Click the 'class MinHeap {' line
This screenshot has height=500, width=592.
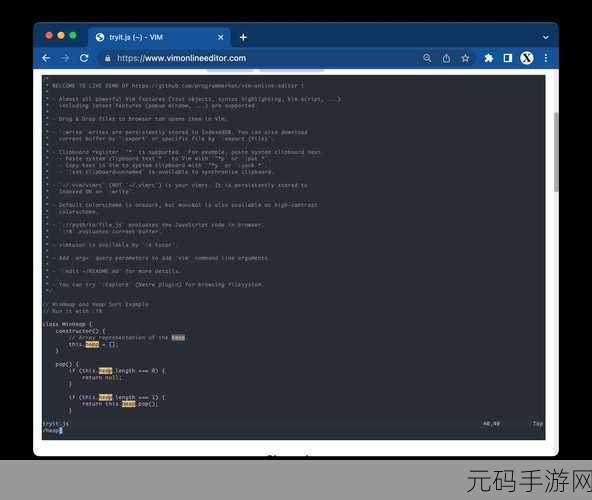pyautogui.click(x=67, y=324)
